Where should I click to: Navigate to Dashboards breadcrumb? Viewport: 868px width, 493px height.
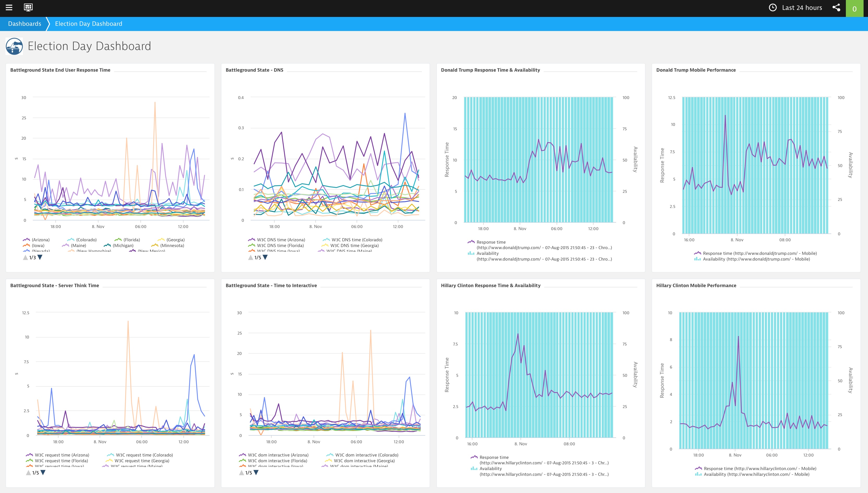pos(24,24)
